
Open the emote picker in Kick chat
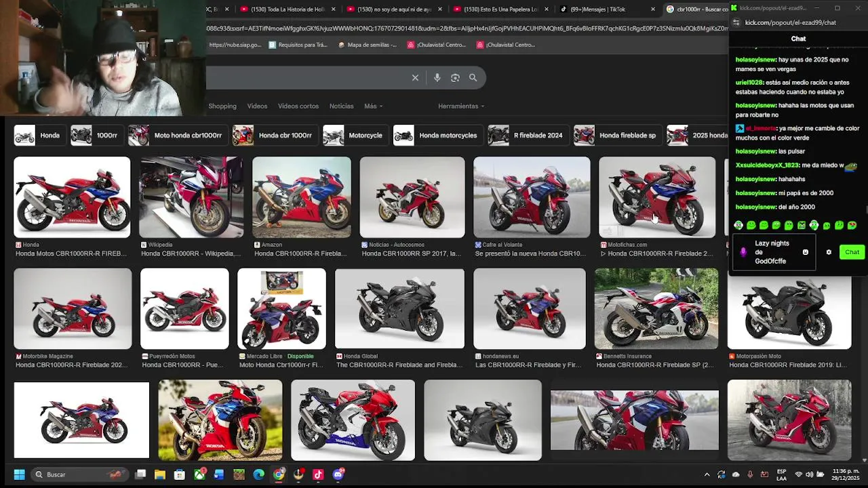point(805,252)
